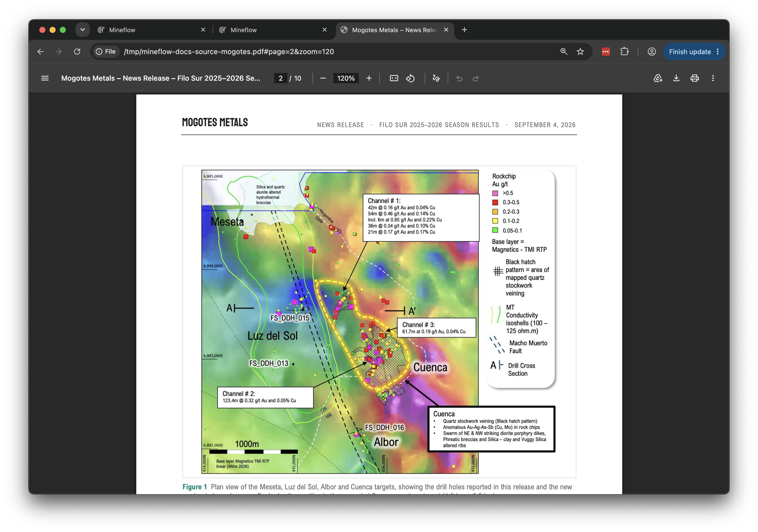Click the Channel # 3 annotation box

436,328
